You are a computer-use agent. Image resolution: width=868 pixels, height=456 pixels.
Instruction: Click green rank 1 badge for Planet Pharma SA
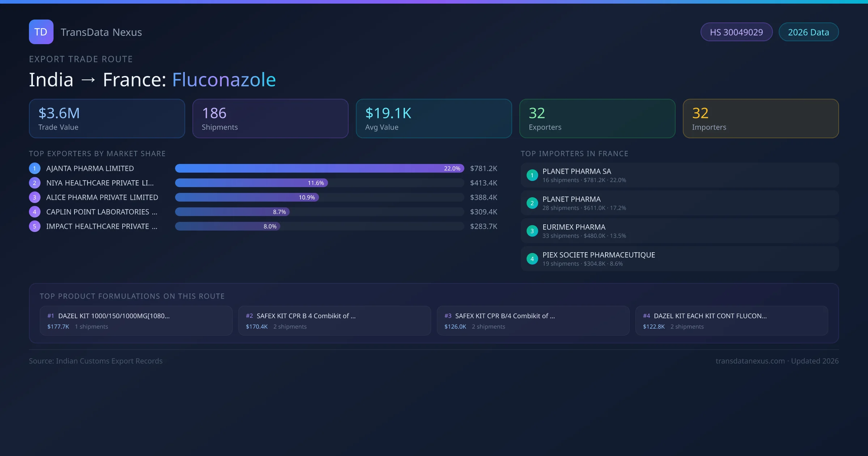tap(532, 175)
